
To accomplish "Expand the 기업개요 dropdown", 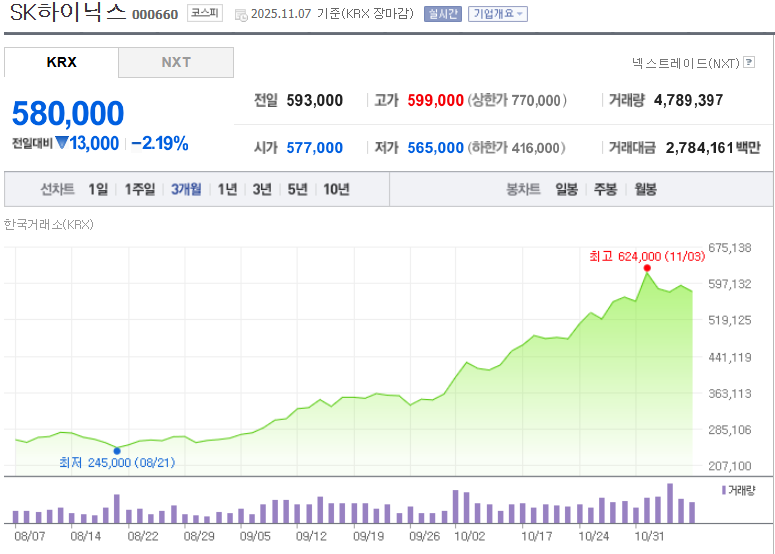I will pos(498,14).
